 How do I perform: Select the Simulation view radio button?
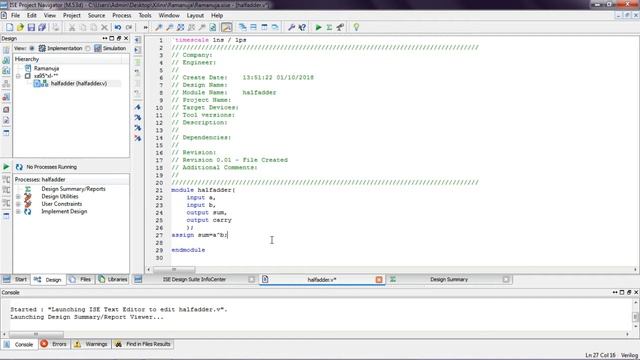click(x=88, y=48)
